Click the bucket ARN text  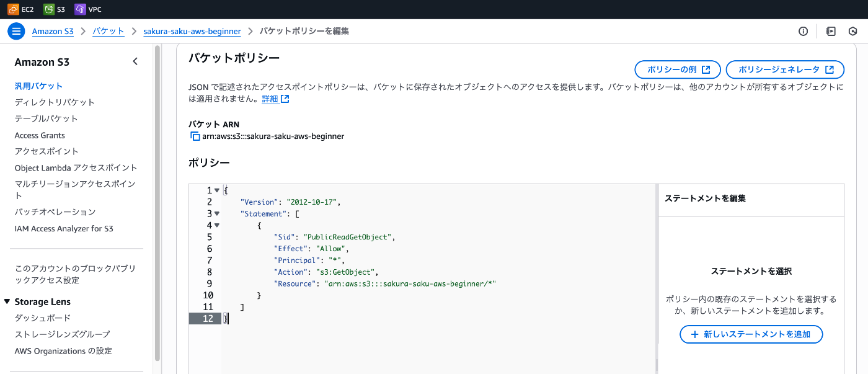coord(273,136)
